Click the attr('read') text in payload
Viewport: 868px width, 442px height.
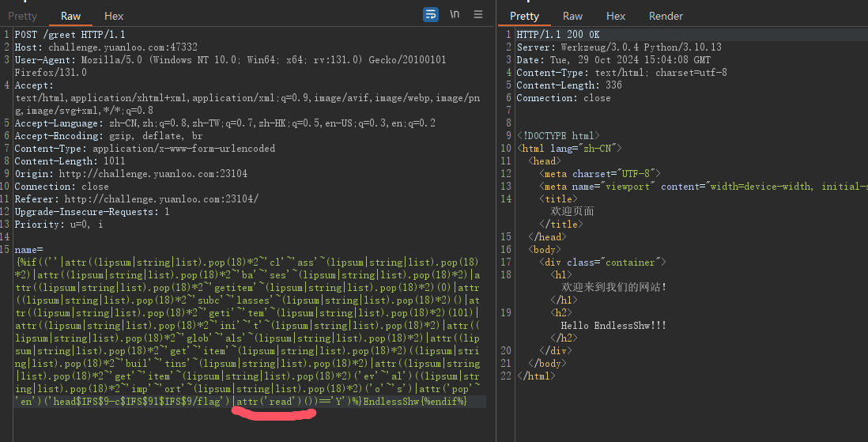coord(269,402)
